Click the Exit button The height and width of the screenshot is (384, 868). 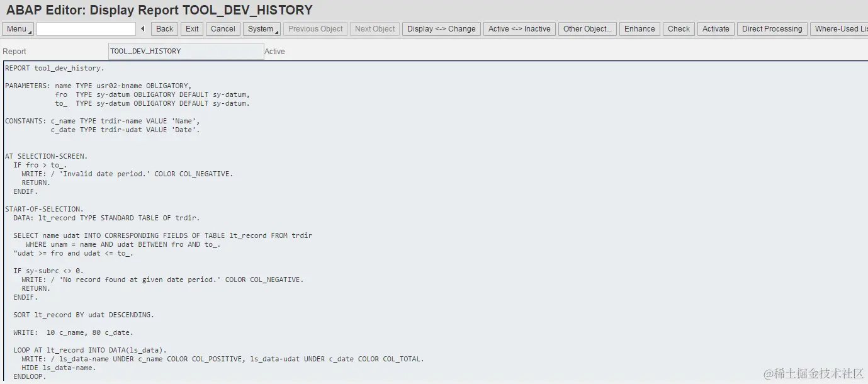click(192, 29)
